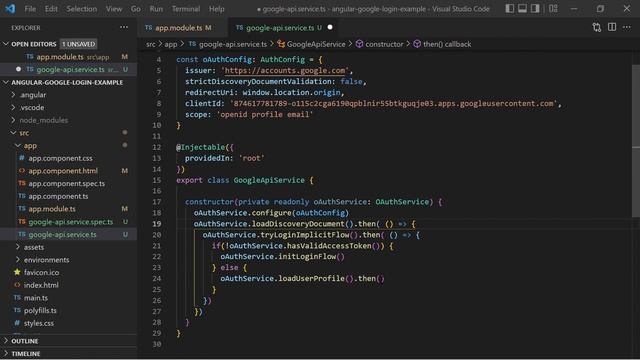The width and height of the screenshot is (640, 360).
Task: Open the Run menu
Action: click(156, 9)
